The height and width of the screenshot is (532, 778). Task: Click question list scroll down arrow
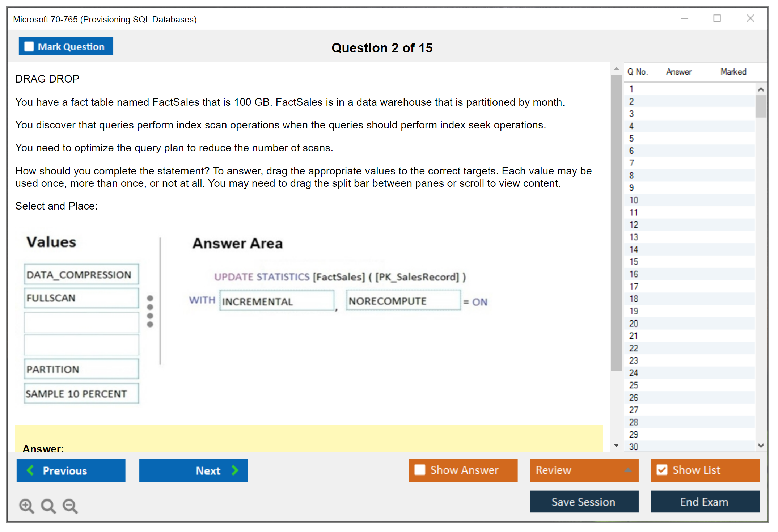click(761, 446)
